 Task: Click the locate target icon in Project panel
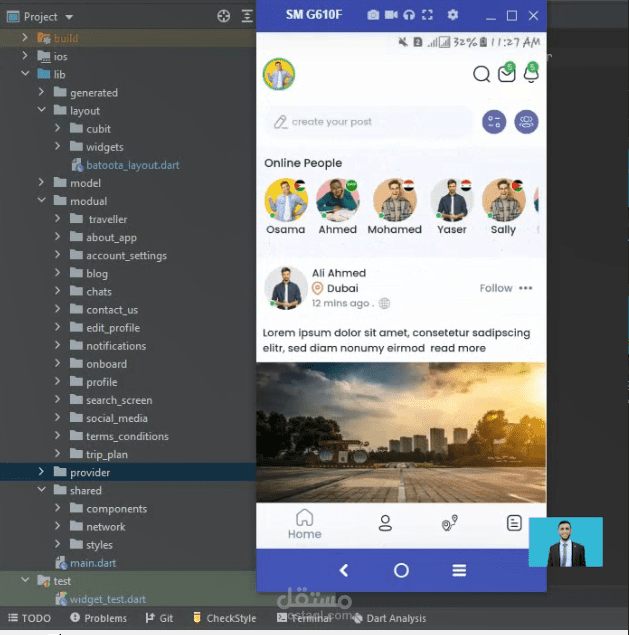224,16
